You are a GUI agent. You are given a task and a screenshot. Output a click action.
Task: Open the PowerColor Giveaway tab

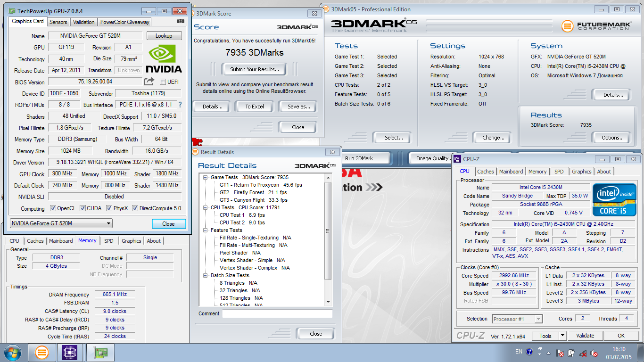(125, 22)
